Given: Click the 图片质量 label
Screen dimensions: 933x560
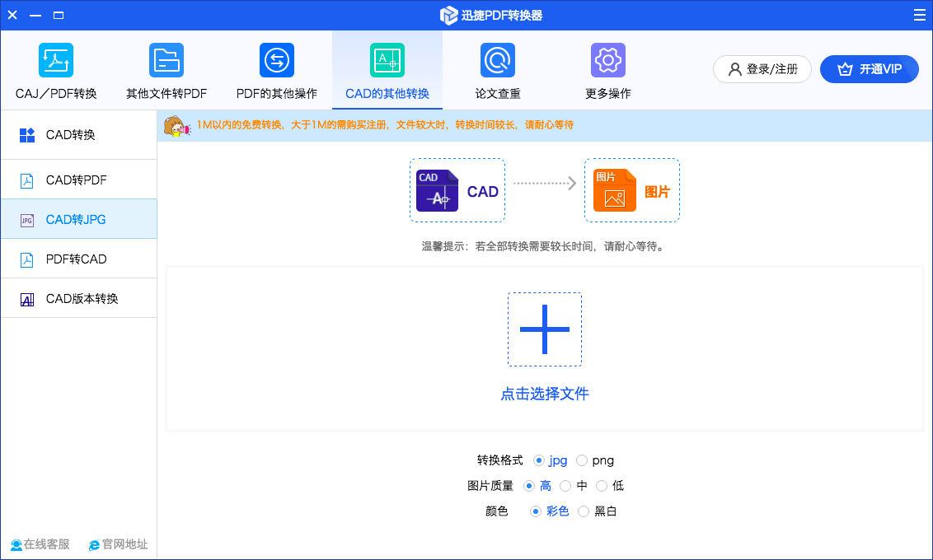Looking at the screenshot, I should point(490,486).
